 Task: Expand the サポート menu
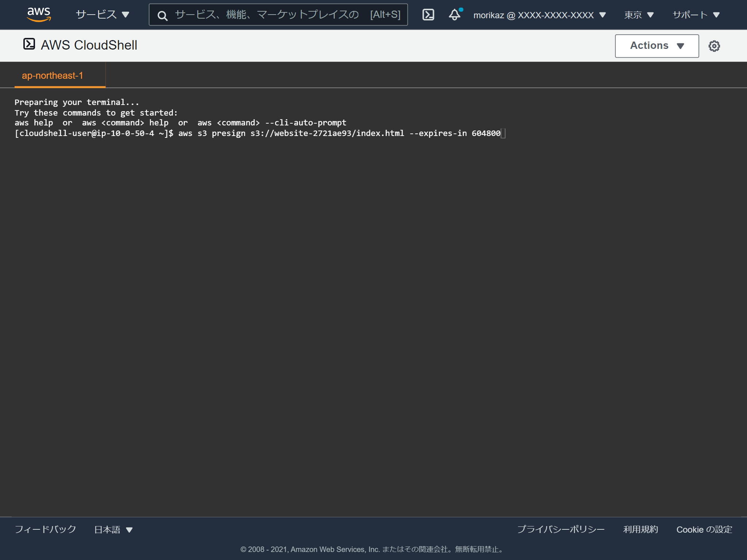696,15
